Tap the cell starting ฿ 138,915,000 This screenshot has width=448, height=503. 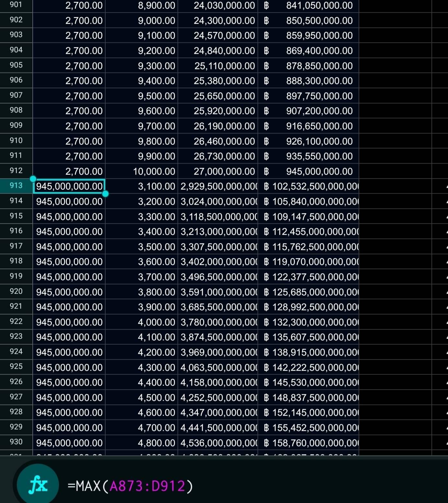[308, 352]
